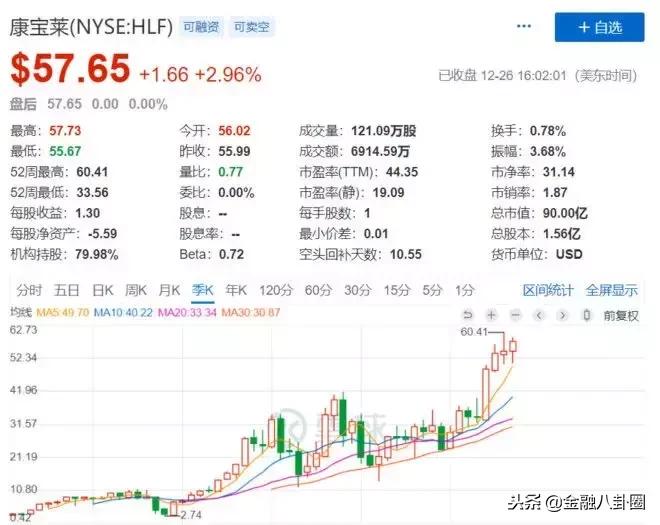Switch to 120分 tab

tap(276, 290)
